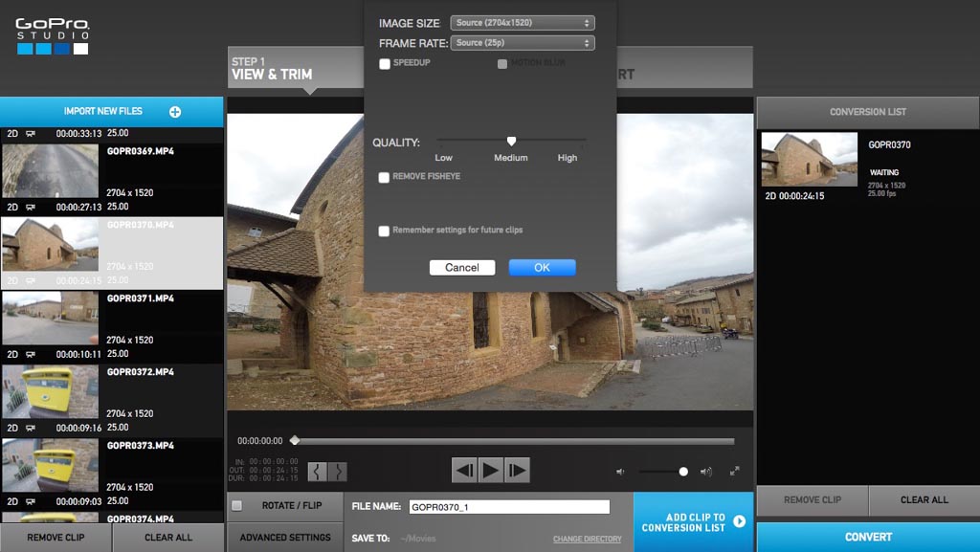Click the Cancel button in the settings dialog
The width and height of the screenshot is (980, 552).
[x=462, y=267]
